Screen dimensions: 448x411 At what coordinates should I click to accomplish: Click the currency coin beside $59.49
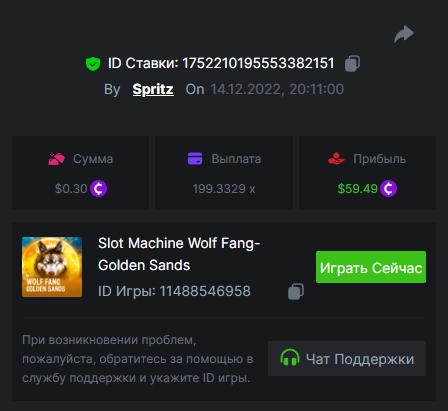(388, 189)
